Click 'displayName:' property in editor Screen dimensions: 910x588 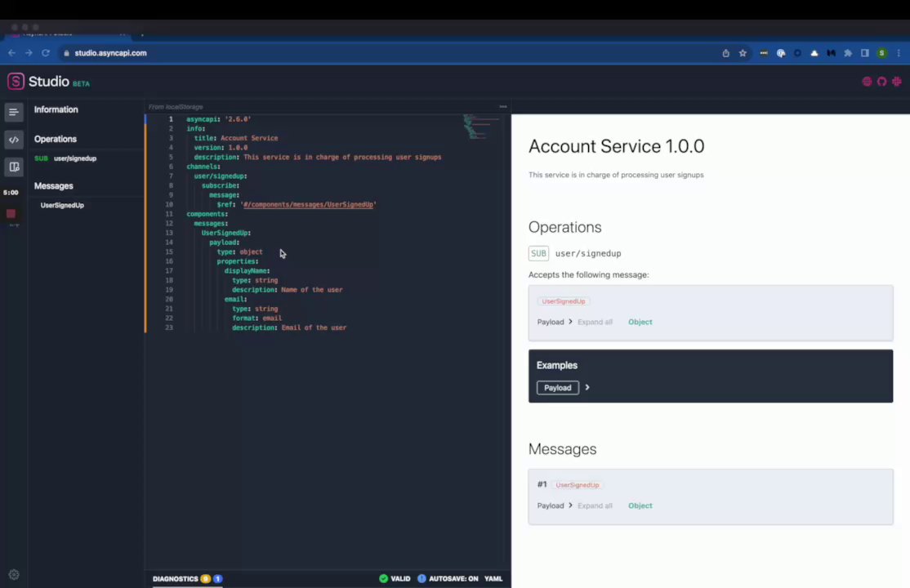tap(248, 271)
